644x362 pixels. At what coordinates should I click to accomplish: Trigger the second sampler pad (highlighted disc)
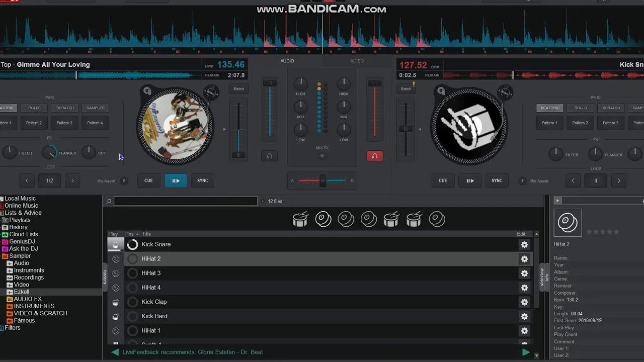[x=323, y=219]
